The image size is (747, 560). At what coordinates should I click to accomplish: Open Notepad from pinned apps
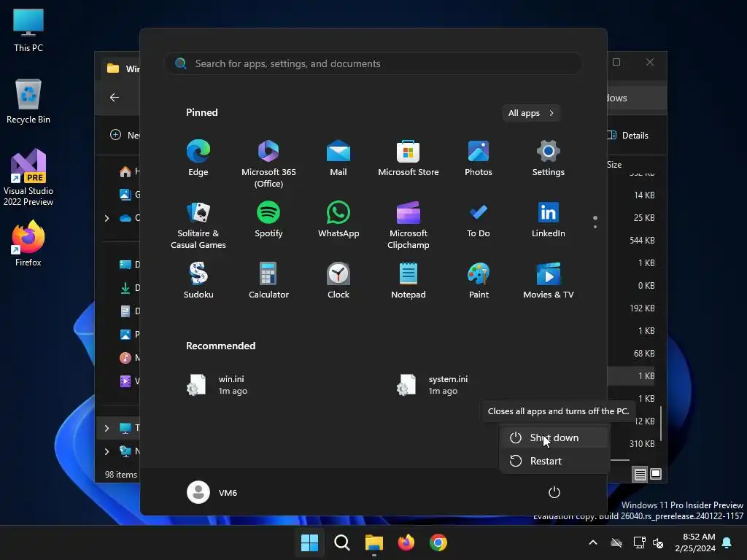pos(409,281)
